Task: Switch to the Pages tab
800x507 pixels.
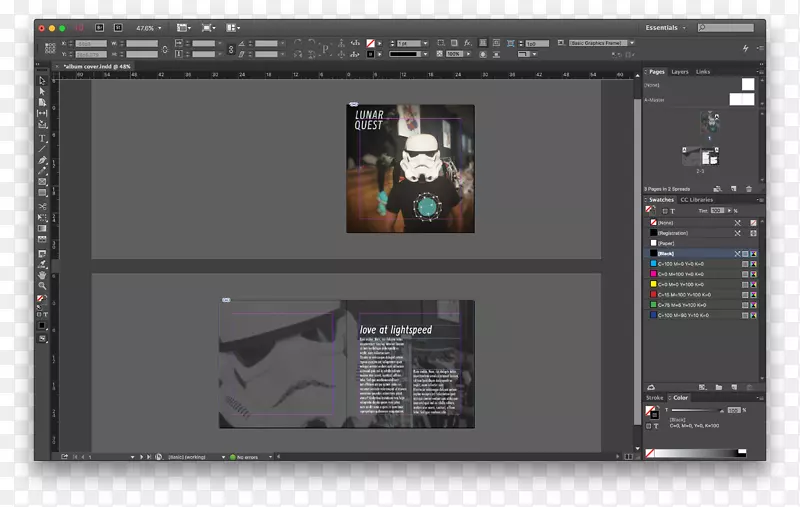Action: [x=657, y=72]
